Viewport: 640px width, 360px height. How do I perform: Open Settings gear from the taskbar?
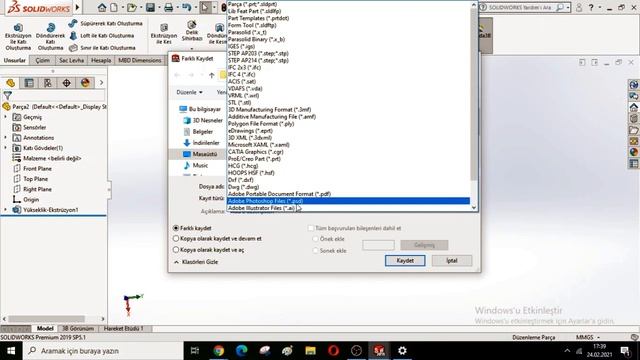[x=402, y=351]
